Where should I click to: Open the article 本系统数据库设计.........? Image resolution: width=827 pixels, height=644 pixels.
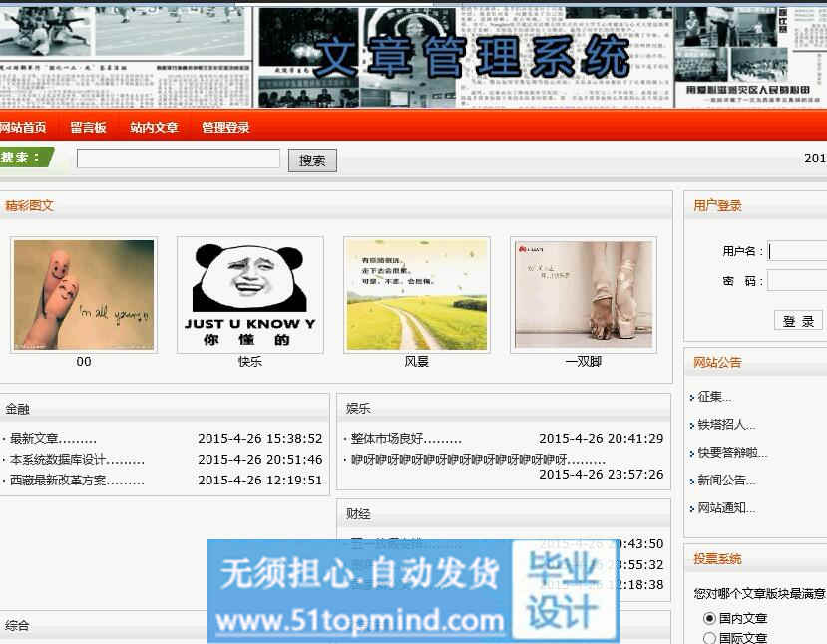tap(77, 459)
